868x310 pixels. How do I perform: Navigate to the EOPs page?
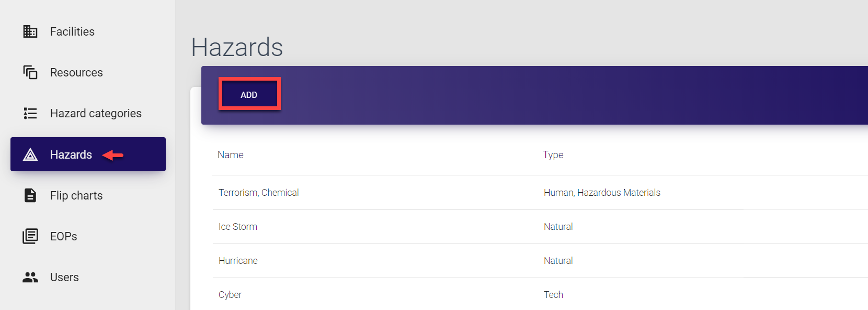tap(63, 236)
